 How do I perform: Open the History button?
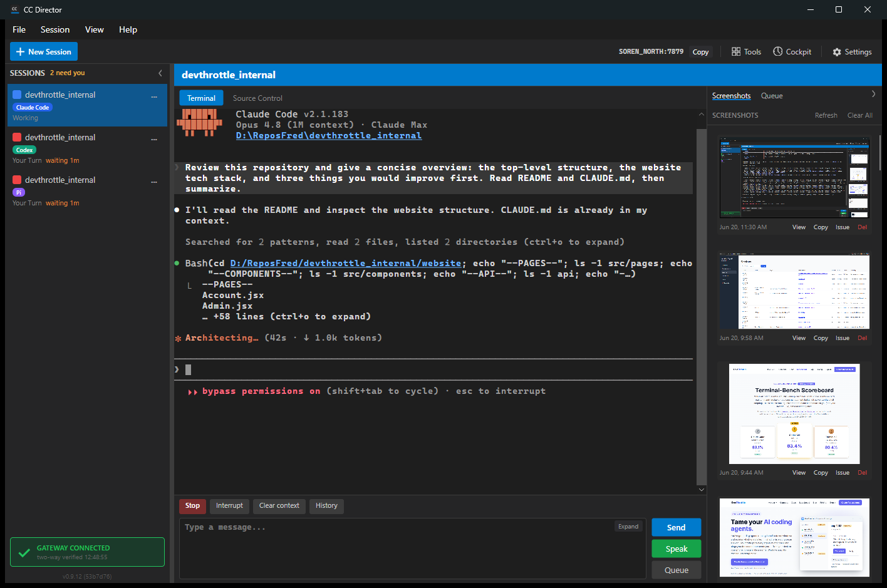(x=326, y=506)
